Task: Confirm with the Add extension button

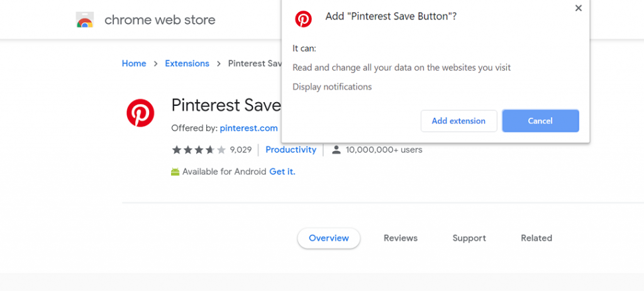Action: pyautogui.click(x=458, y=121)
